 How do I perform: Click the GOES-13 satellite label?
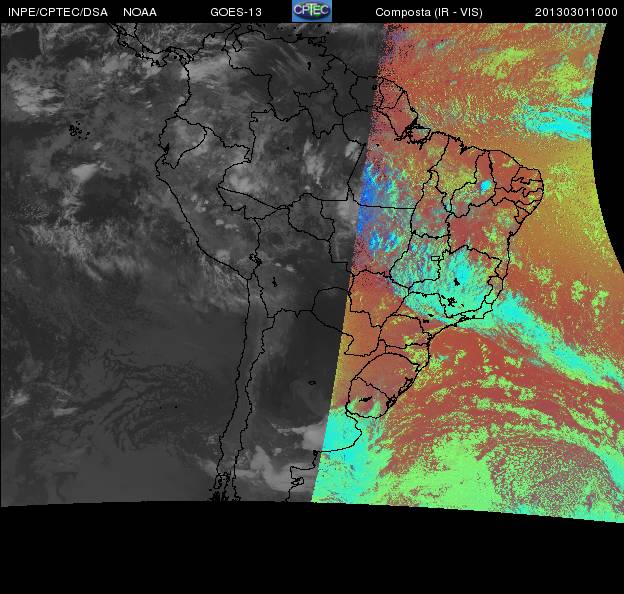point(236,12)
